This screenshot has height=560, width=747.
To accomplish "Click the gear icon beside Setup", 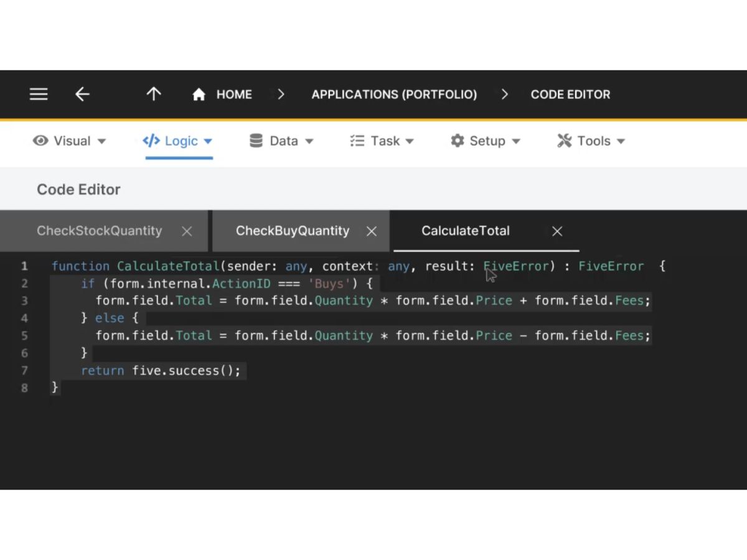I will 458,141.
